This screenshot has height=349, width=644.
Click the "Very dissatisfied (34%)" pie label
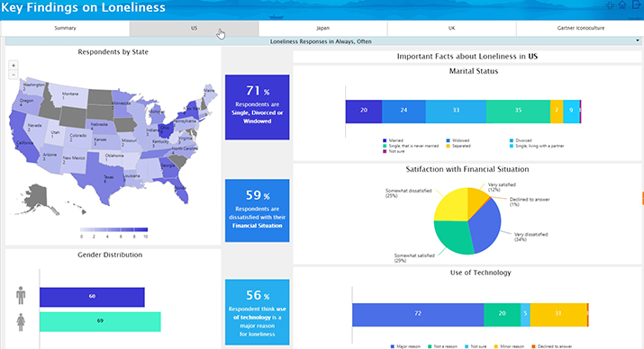531,237
